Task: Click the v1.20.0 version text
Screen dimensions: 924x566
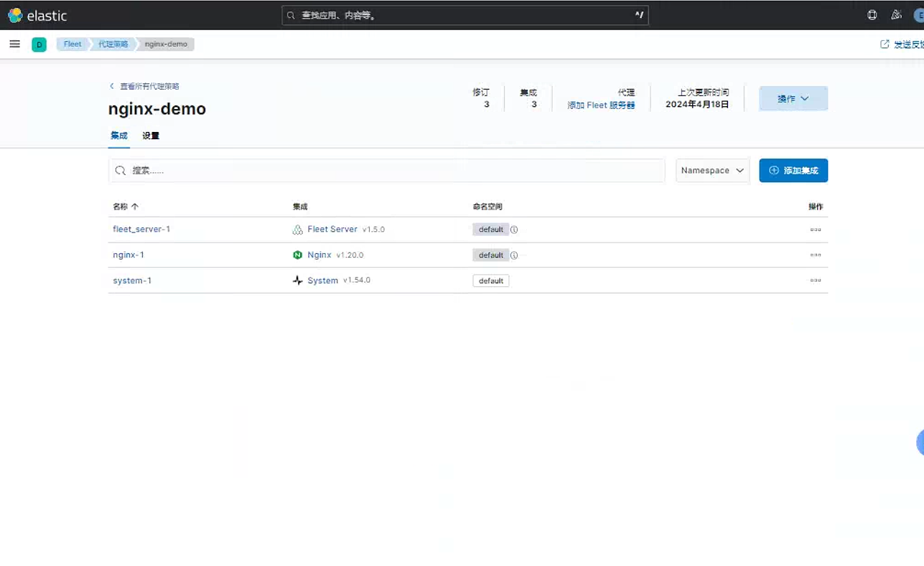Action: tap(350, 255)
